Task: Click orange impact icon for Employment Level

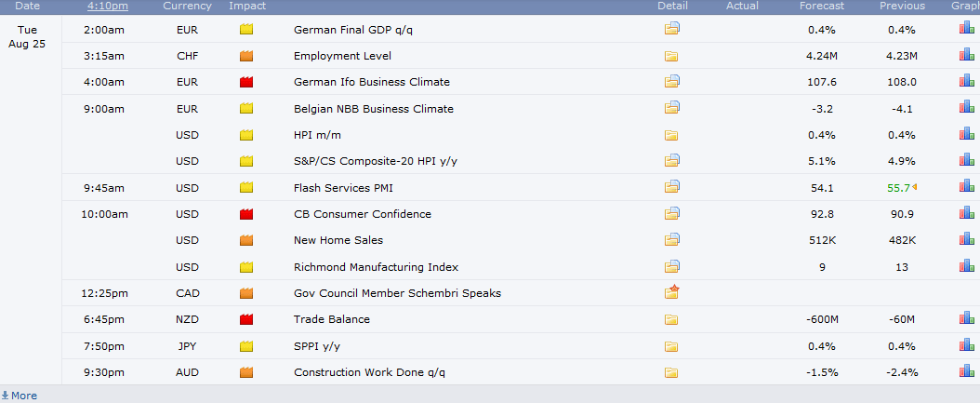Action: (x=246, y=56)
